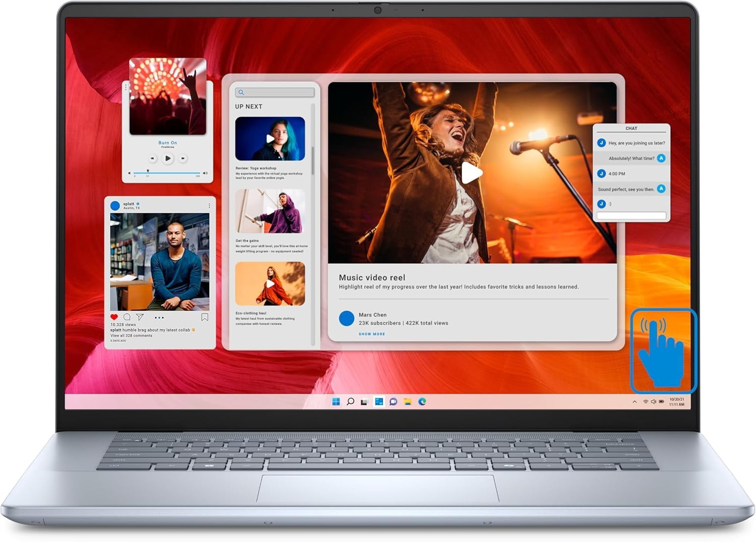
Task: Click the CHAT panel header
Action: click(x=632, y=129)
